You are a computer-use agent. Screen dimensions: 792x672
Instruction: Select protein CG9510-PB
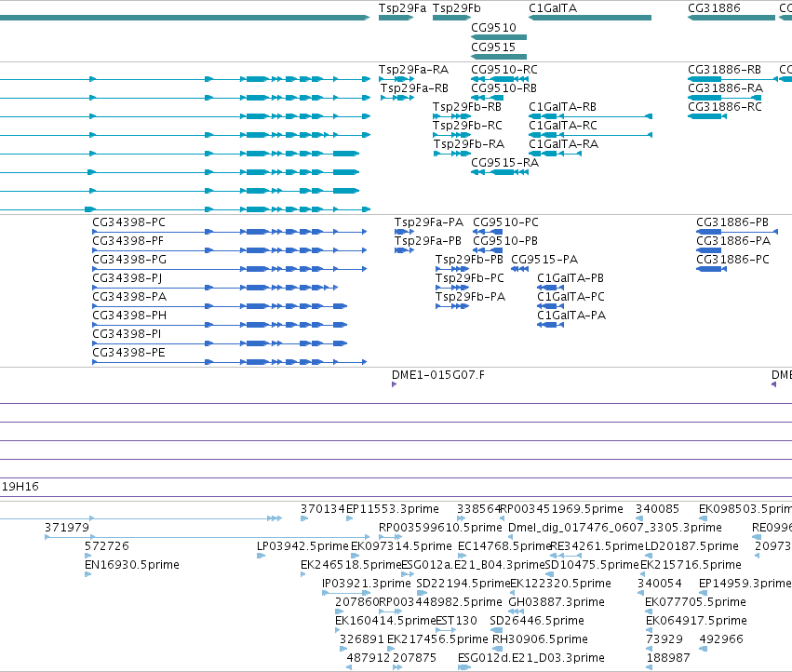click(505, 241)
